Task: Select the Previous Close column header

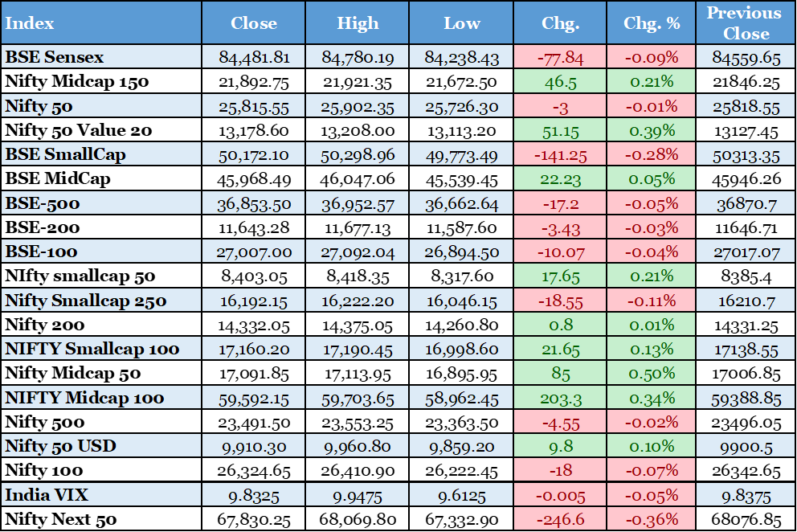Action: pyautogui.click(x=746, y=23)
